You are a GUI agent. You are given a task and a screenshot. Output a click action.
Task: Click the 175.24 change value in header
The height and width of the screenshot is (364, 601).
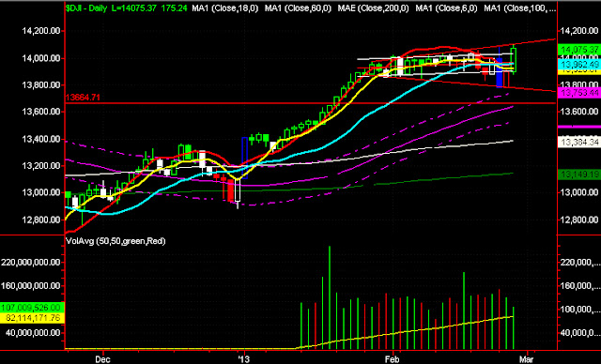coord(175,8)
